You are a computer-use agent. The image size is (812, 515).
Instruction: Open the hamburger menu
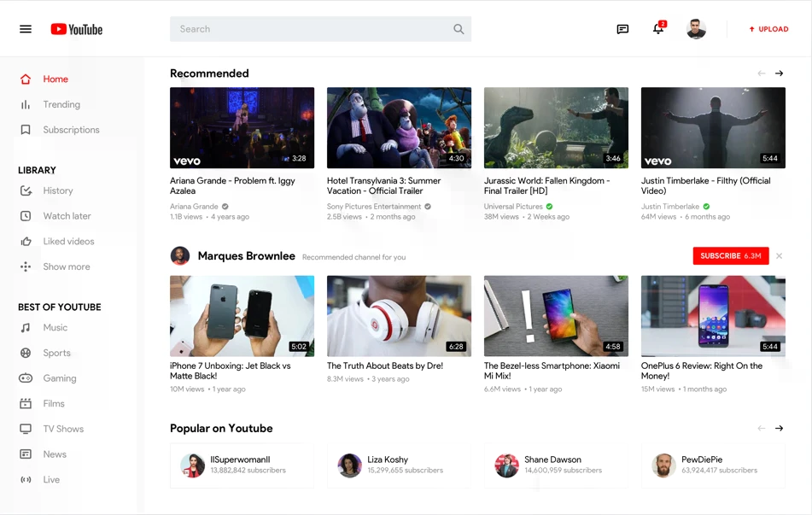coord(26,29)
